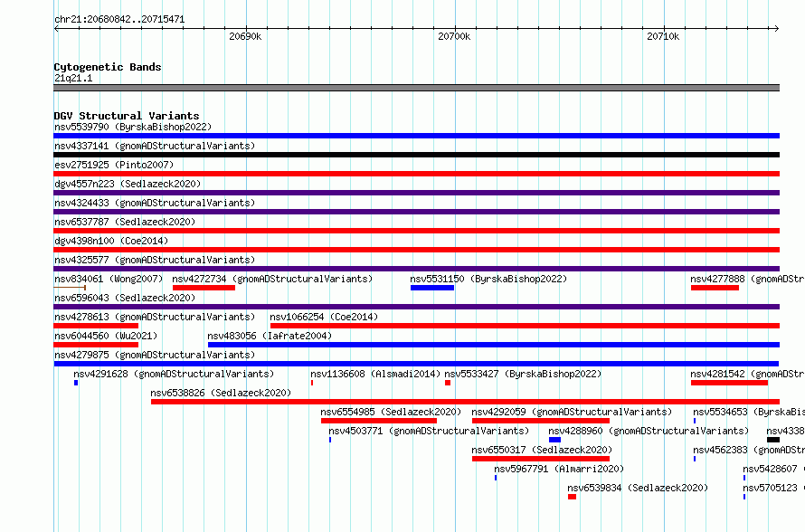Click the small blue nsv4291628 marker
Screen dimensions: 805x532
click(x=76, y=383)
